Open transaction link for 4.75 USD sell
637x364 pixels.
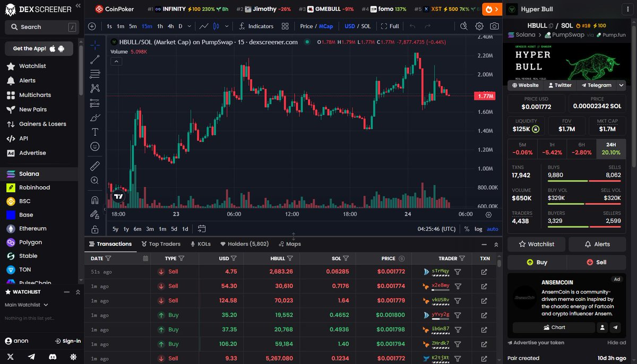(x=484, y=272)
